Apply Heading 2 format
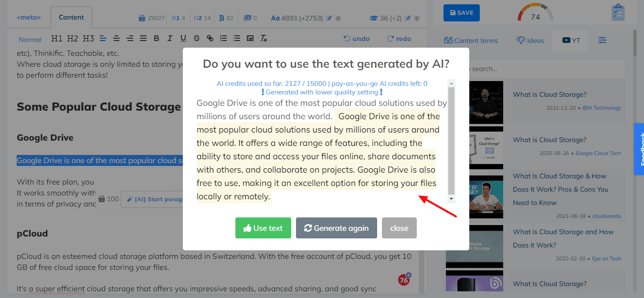 tap(73, 39)
